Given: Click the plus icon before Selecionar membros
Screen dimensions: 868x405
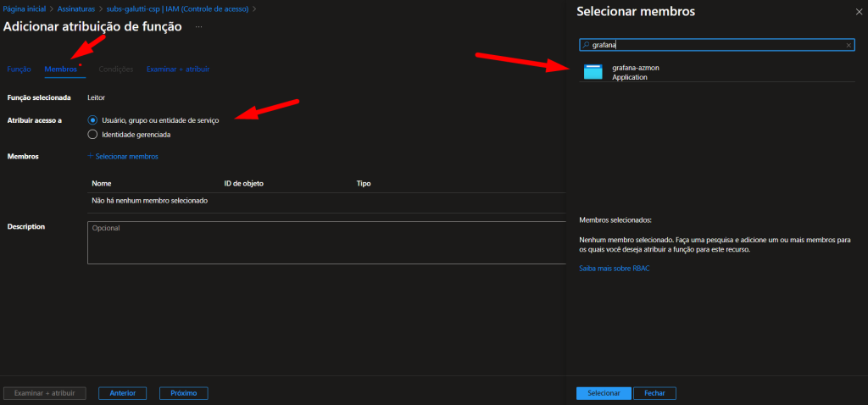Looking at the screenshot, I should pos(90,156).
